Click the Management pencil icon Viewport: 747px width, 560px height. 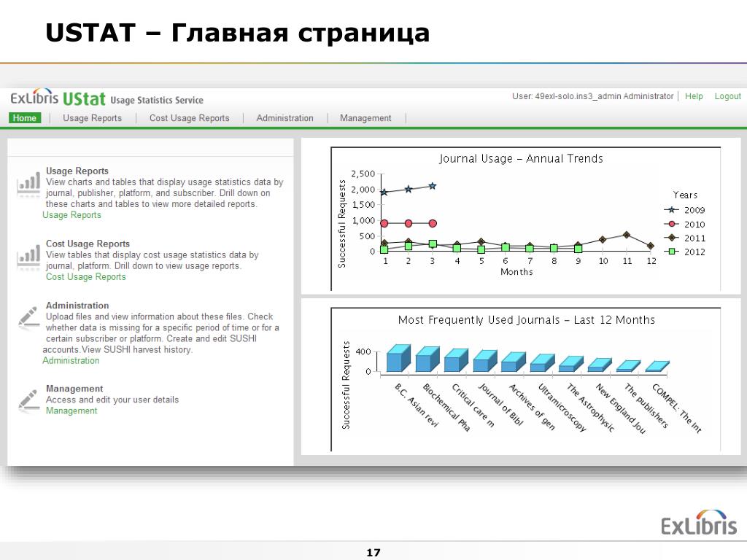28,400
